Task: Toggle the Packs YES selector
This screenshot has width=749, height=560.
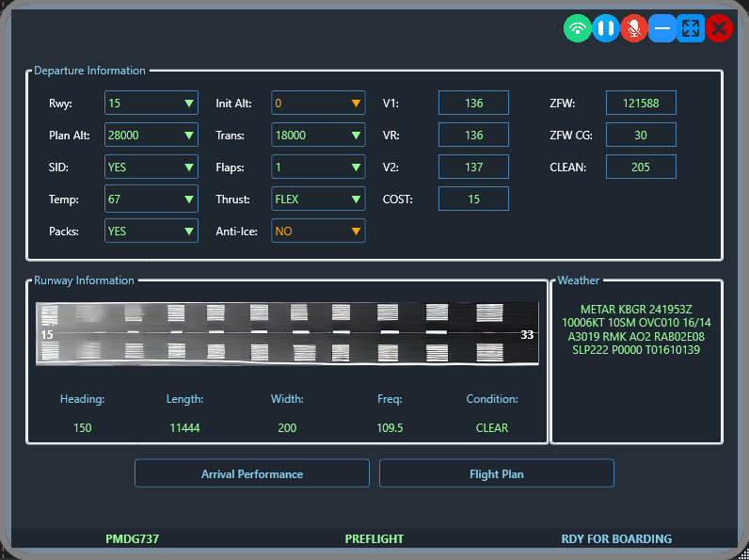Action: click(151, 232)
